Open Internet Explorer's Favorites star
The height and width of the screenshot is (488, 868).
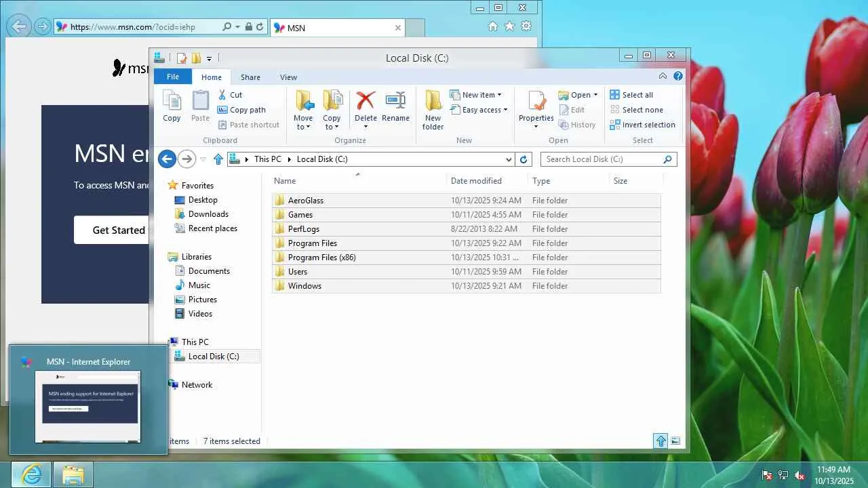[509, 26]
